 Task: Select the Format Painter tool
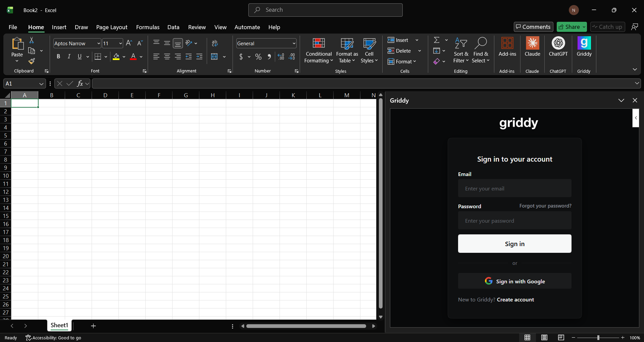32,61
